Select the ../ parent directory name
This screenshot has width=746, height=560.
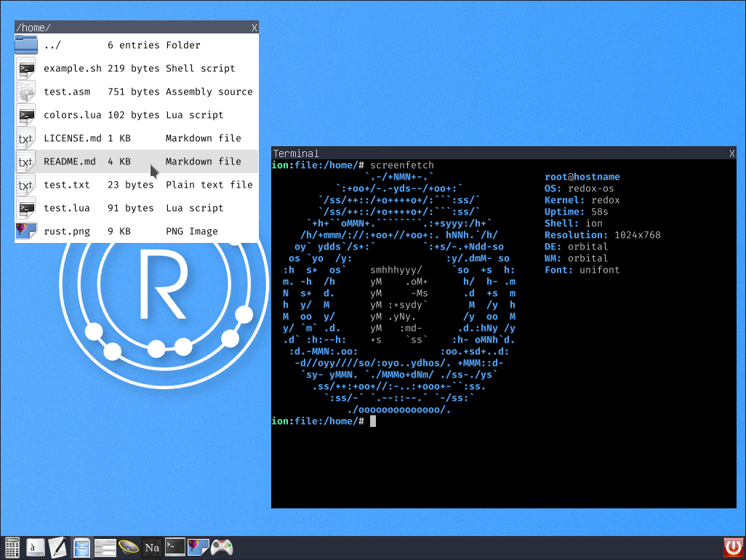(52, 45)
